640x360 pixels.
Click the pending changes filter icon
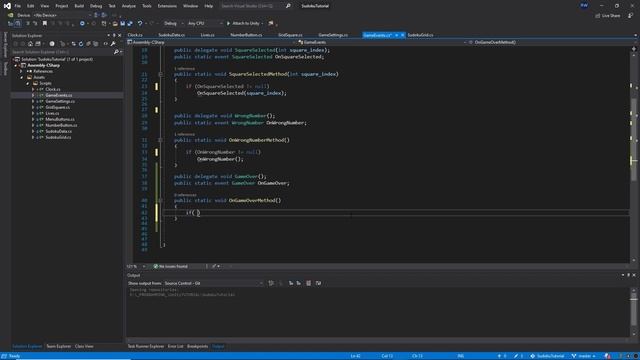(52, 44)
